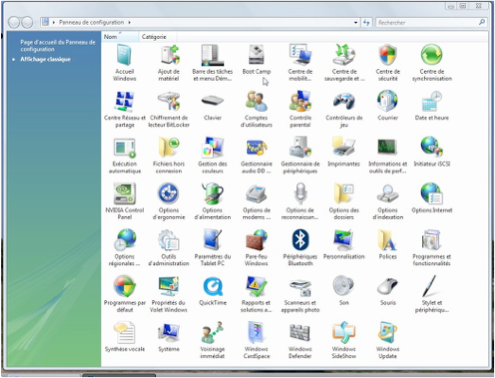
Task: Open Périphériques Bluetooth
Action: click(300, 247)
